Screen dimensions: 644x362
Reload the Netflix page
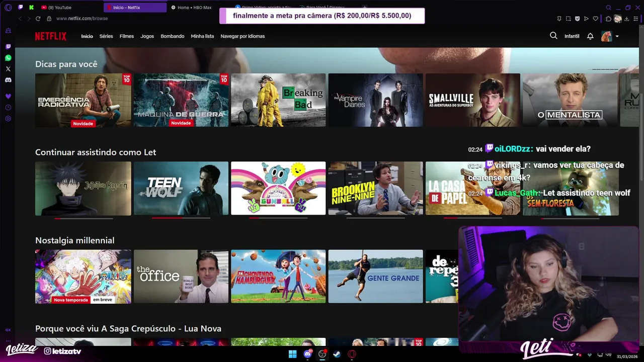pyautogui.click(x=38, y=19)
